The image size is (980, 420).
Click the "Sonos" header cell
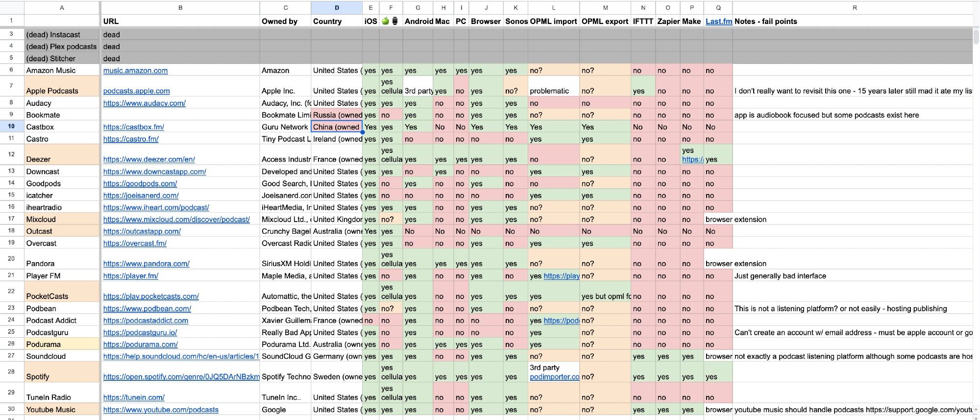tap(515, 21)
